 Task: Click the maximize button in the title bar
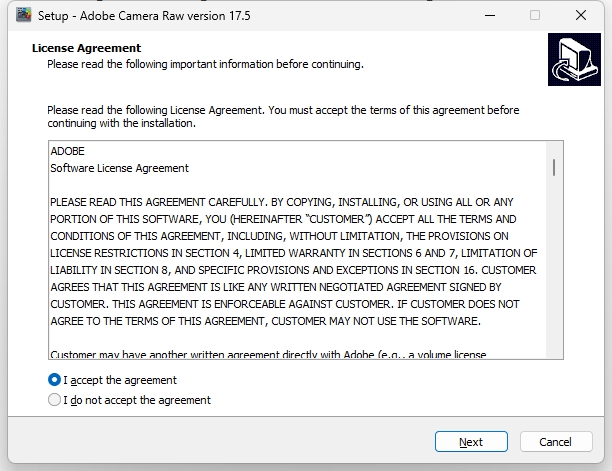[535, 15]
